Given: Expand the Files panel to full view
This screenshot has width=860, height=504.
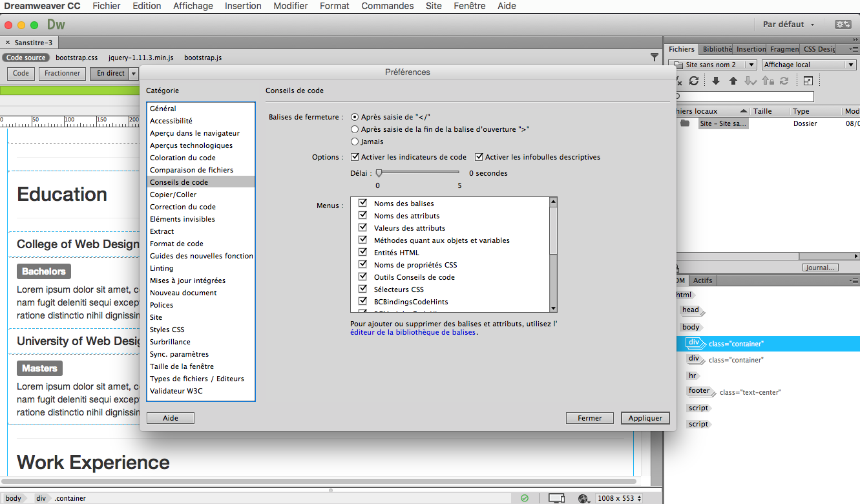Looking at the screenshot, I should [808, 81].
